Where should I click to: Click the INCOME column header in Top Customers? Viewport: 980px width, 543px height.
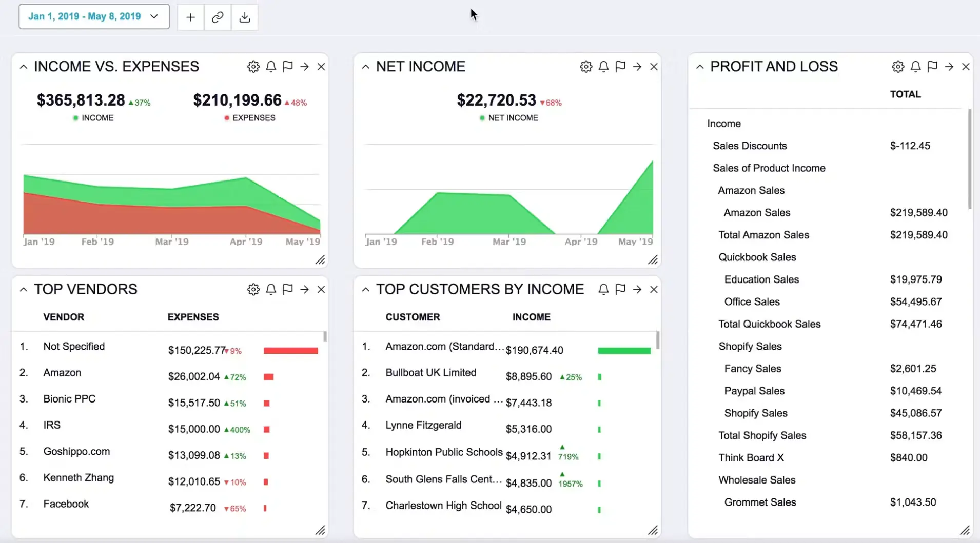tap(531, 317)
